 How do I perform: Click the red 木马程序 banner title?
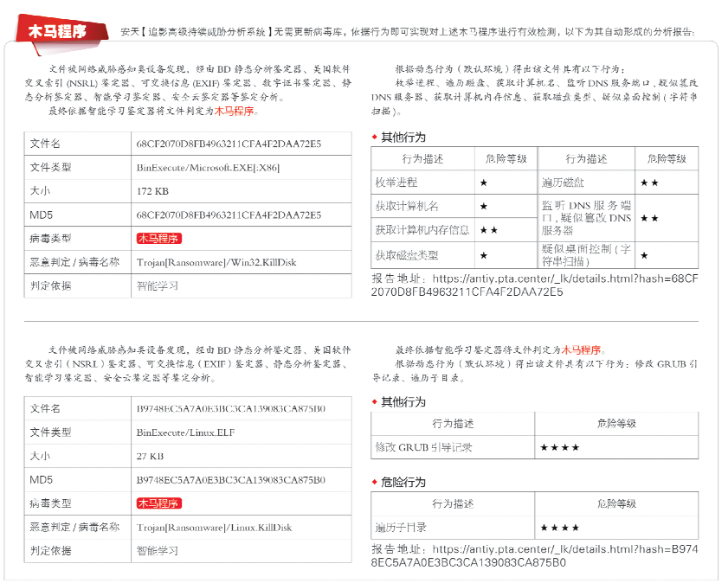[58, 31]
